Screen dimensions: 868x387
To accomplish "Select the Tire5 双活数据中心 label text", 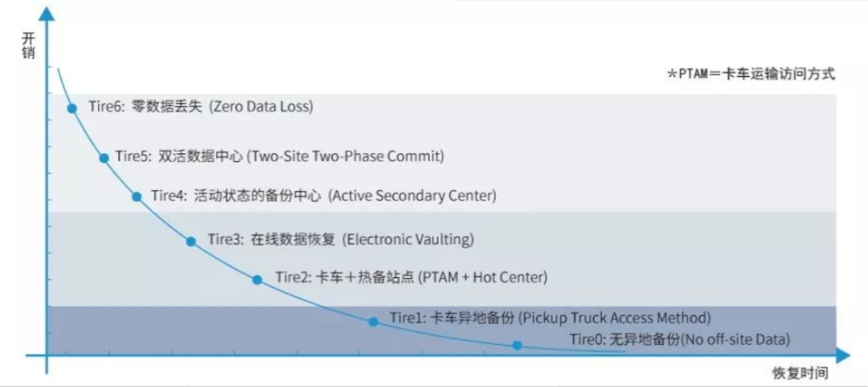I will point(279,157).
